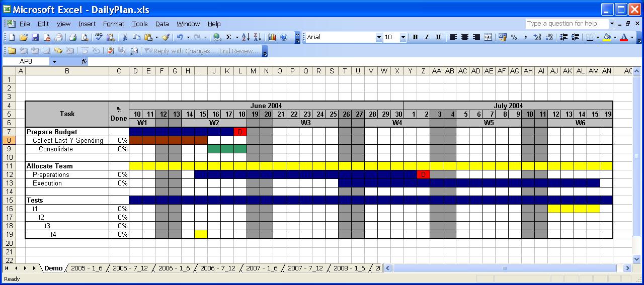Click the Merge and Center icon
This screenshot has width=644, height=285.
pos(488,37)
